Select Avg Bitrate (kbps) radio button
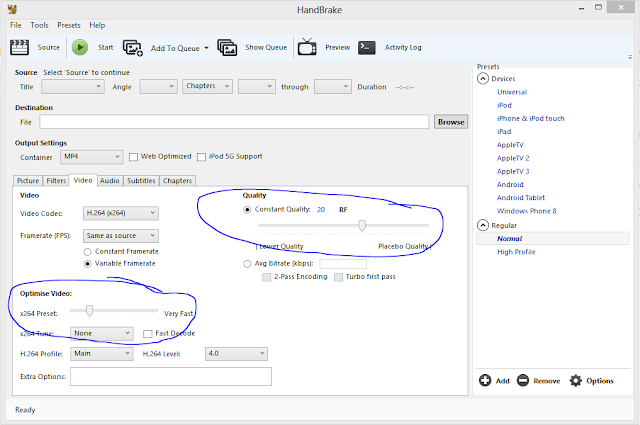640x425 pixels. 247,264
